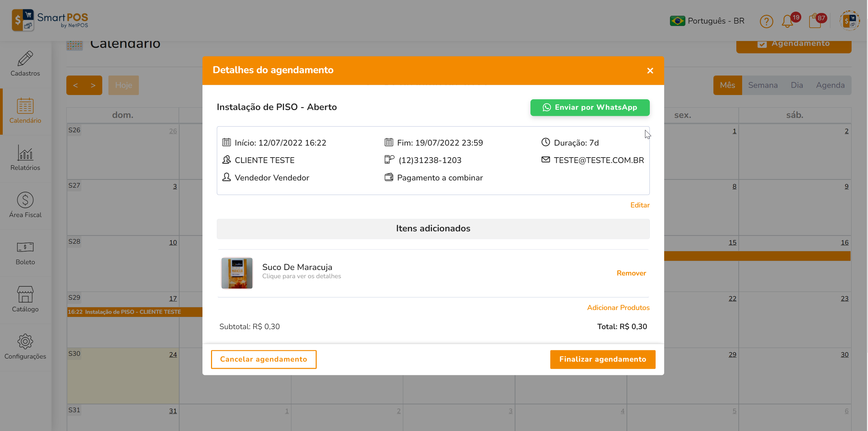The image size is (868, 431).
Task: Open the Catálogo store icon
Action: [25, 294]
